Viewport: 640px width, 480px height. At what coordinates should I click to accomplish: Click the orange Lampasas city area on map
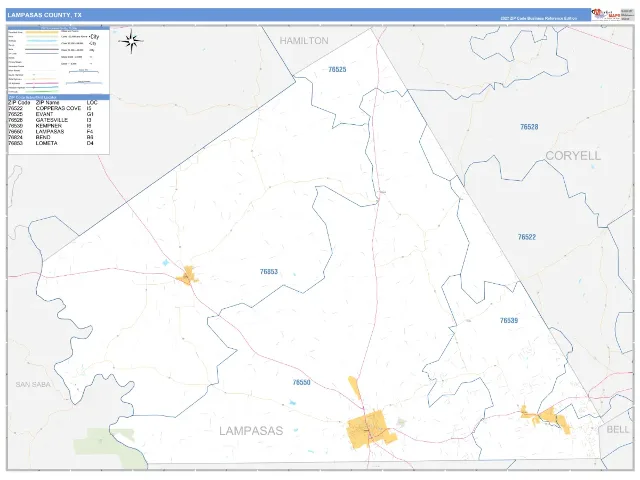tap(369, 429)
